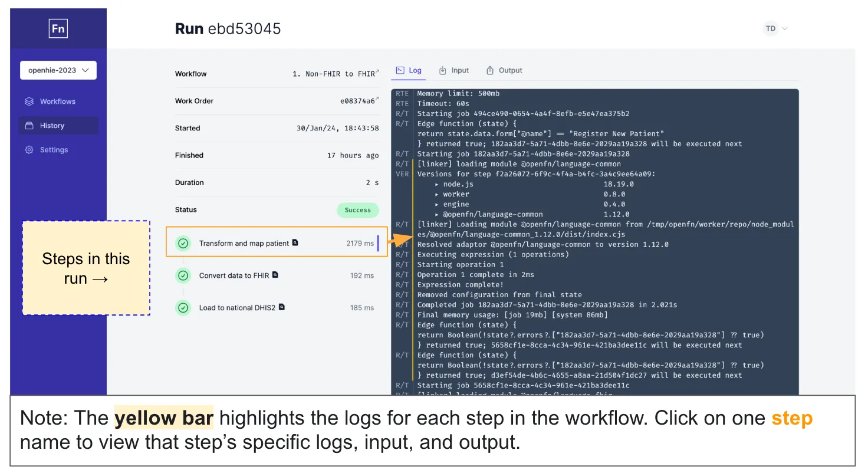Click success check icon for Transform and map patient
The image size is (868, 473).
click(x=183, y=243)
